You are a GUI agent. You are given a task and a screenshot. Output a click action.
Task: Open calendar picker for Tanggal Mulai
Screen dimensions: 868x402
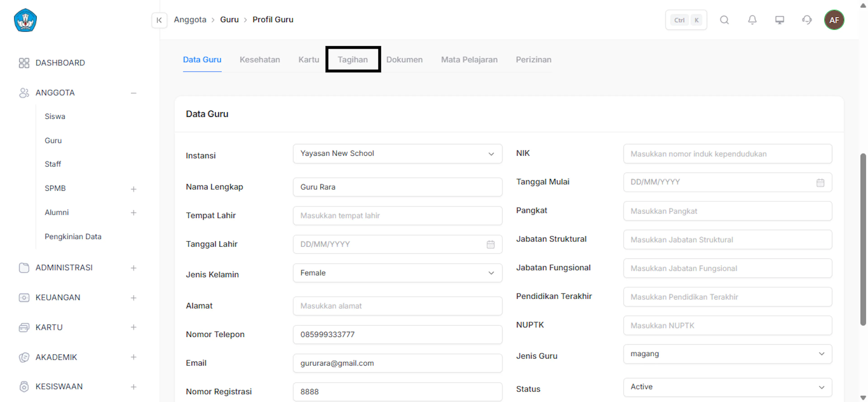coord(820,183)
